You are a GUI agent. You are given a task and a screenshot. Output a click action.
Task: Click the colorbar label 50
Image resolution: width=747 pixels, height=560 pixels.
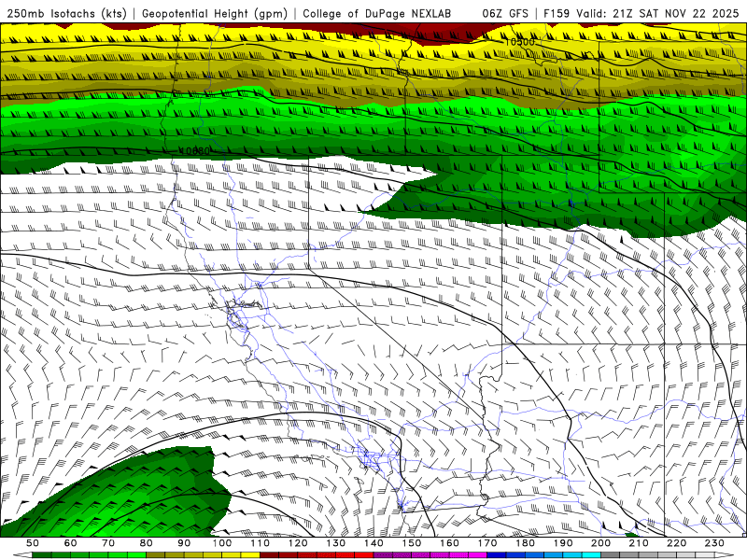(33, 543)
